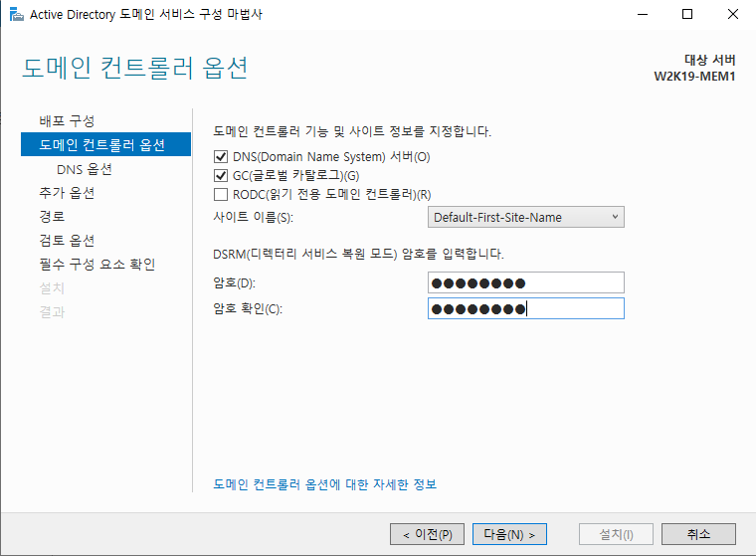The width and height of the screenshot is (756, 556).
Task: Select the 배포 구성 step
Action: (67, 121)
